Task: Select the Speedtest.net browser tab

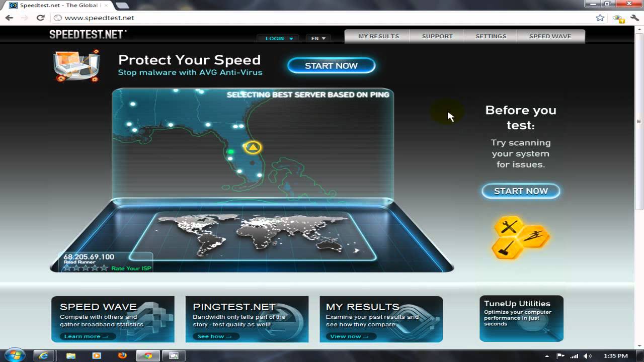Action: click(x=59, y=6)
